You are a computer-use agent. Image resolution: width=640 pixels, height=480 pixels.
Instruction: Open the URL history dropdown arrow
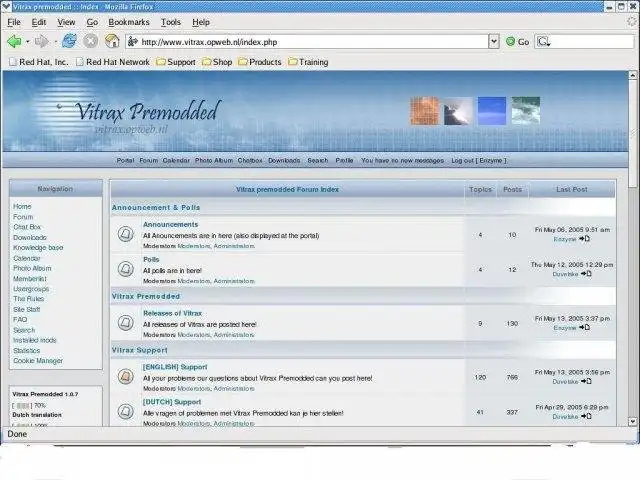pyautogui.click(x=494, y=41)
